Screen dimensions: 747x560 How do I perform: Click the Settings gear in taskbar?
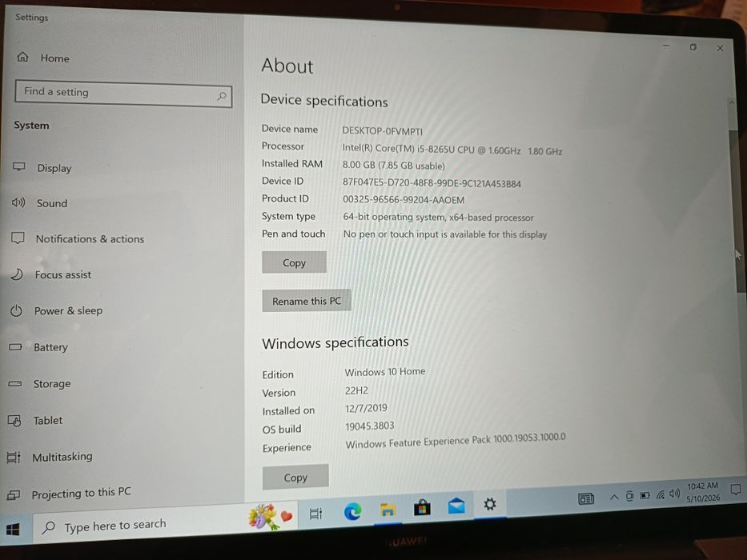tap(490, 504)
